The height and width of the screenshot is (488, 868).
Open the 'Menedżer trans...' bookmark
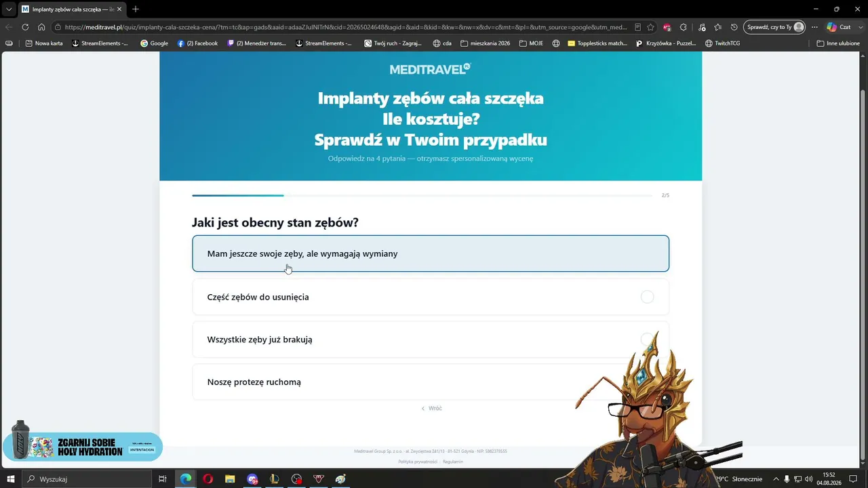pos(257,43)
